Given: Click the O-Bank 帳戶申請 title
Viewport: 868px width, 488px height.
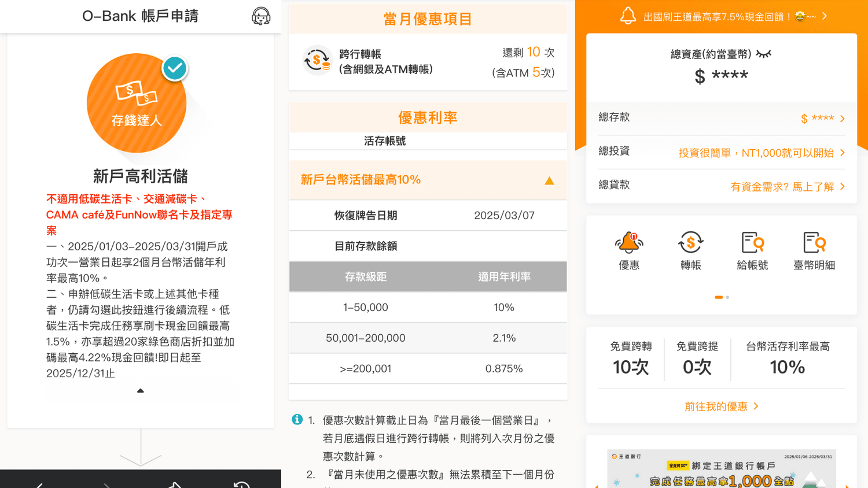Looking at the screenshot, I should pyautogui.click(x=140, y=16).
